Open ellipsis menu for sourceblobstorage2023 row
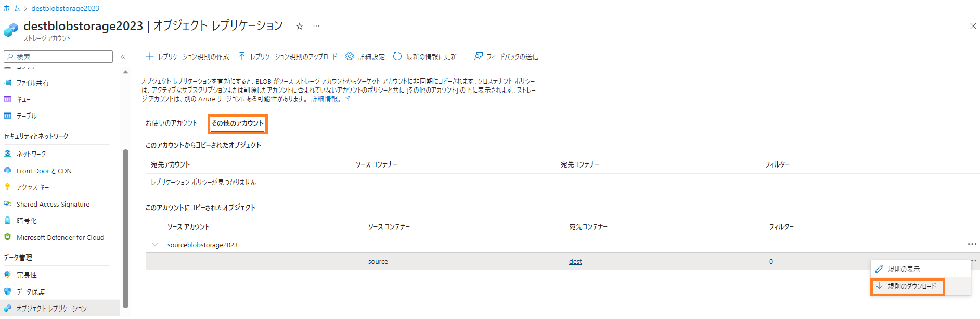This screenshot has width=980, height=319. [972, 244]
